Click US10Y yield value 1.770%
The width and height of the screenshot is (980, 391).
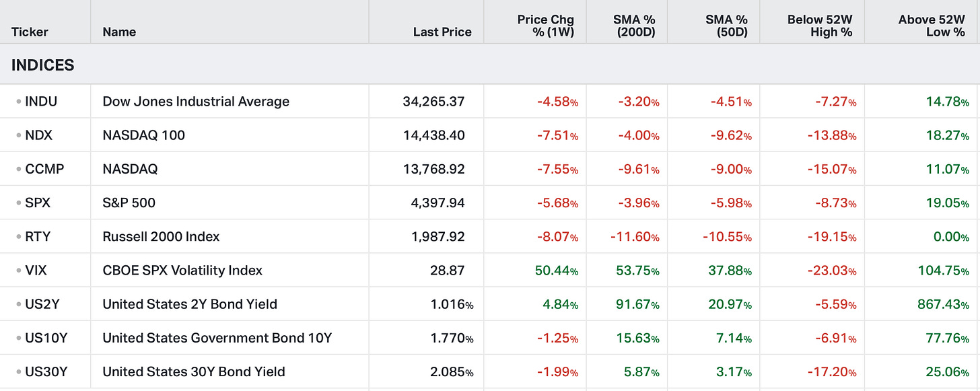pos(452,337)
